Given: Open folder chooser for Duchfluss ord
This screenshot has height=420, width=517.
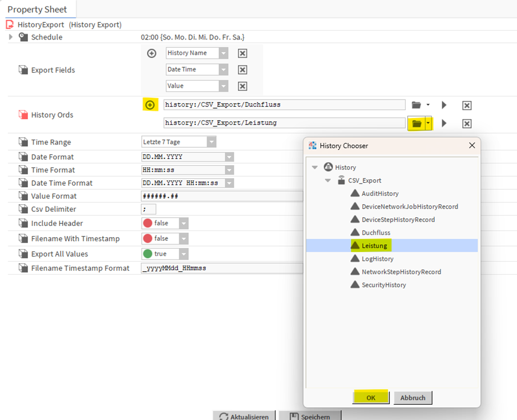Looking at the screenshot, I should click(416, 105).
